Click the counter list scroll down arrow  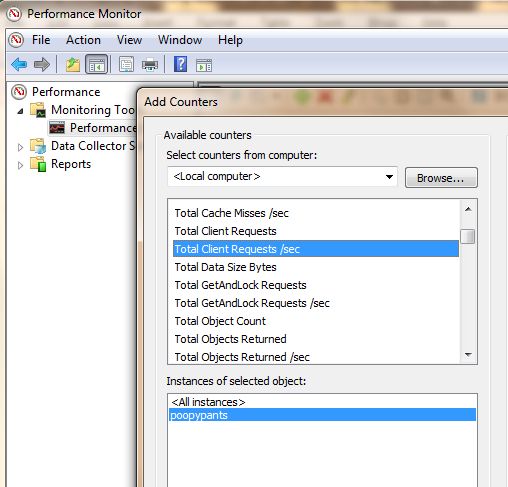(x=468, y=355)
